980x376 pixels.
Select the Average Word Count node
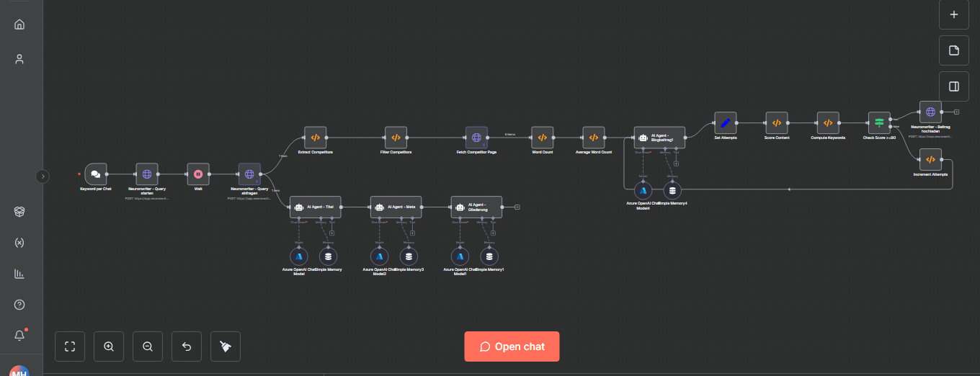(594, 137)
